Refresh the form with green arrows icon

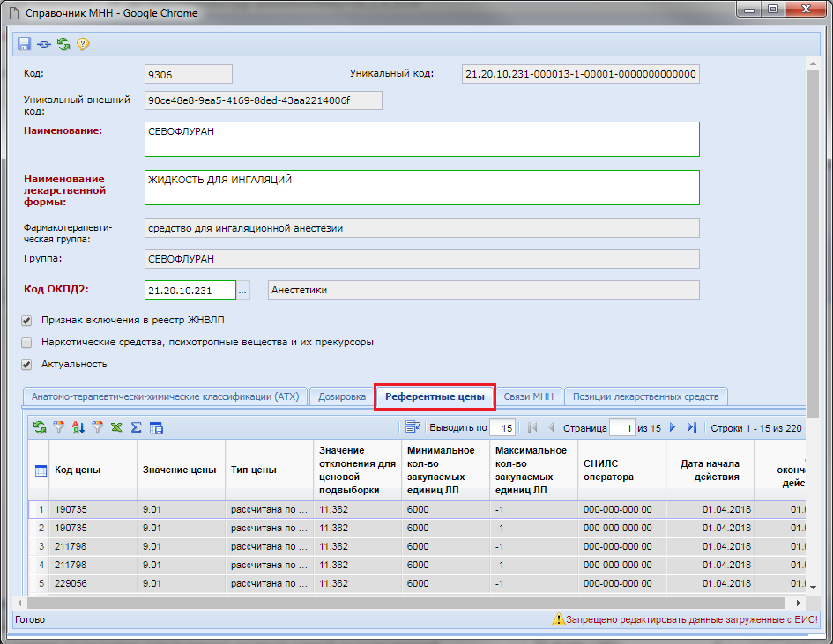[63, 44]
